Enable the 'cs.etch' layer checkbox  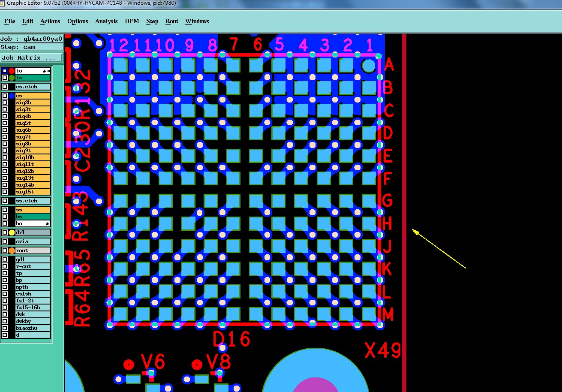point(5,87)
